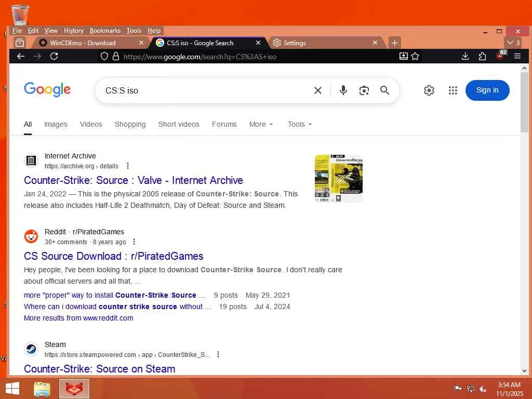The width and height of the screenshot is (532, 399).
Task: Open File Explorer from taskbar
Action: click(x=42, y=389)
